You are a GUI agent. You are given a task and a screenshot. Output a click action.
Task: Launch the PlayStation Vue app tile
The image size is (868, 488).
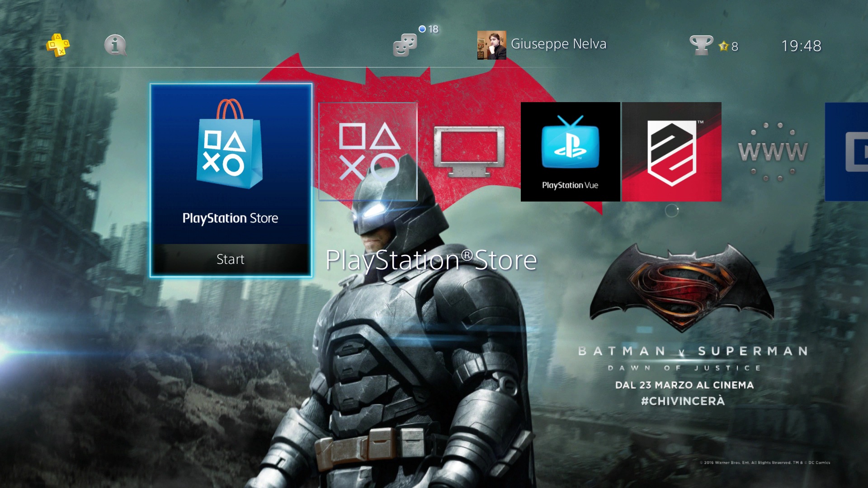(x=570, y=152)
